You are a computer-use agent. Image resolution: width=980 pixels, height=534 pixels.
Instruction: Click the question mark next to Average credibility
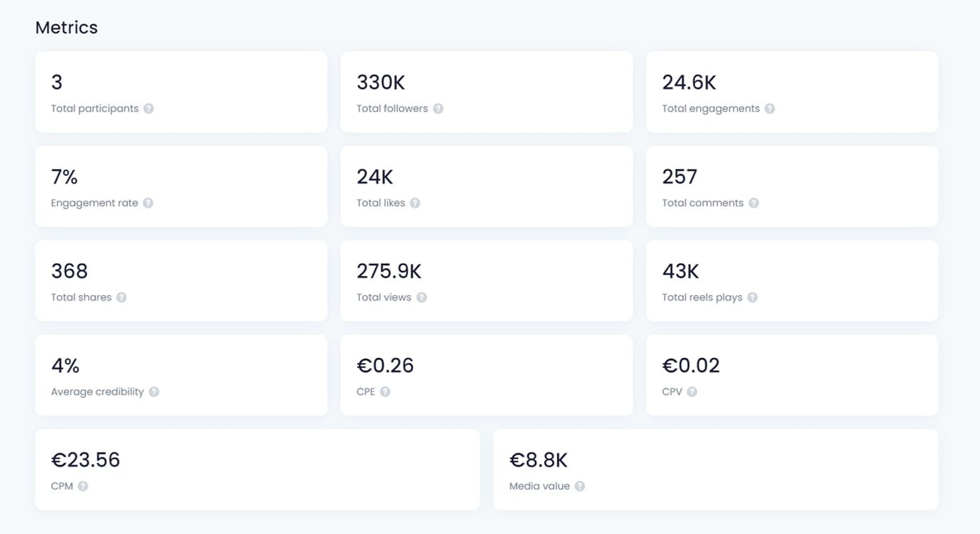(154, 391)
